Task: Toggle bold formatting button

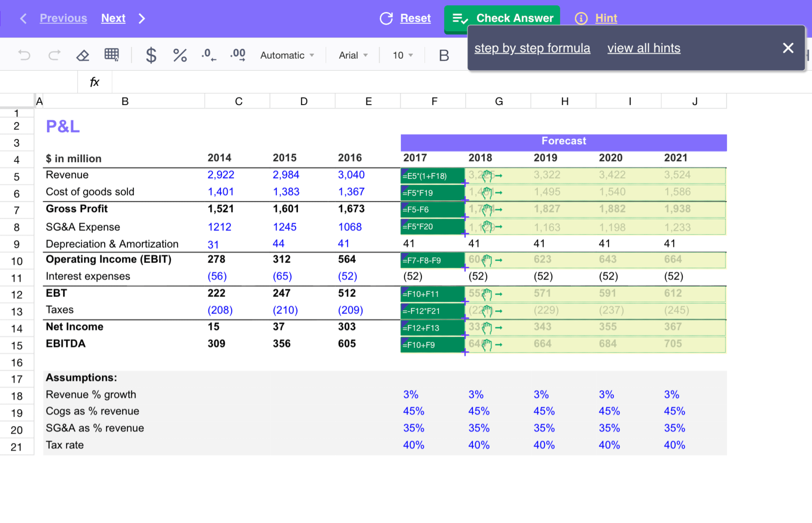Action: (444, 55)
